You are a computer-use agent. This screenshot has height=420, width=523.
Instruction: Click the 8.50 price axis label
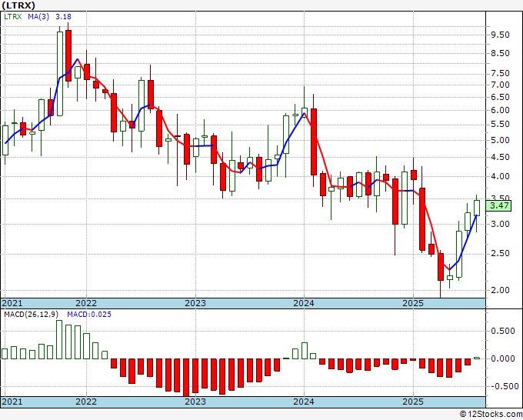[x=501, y=53]
